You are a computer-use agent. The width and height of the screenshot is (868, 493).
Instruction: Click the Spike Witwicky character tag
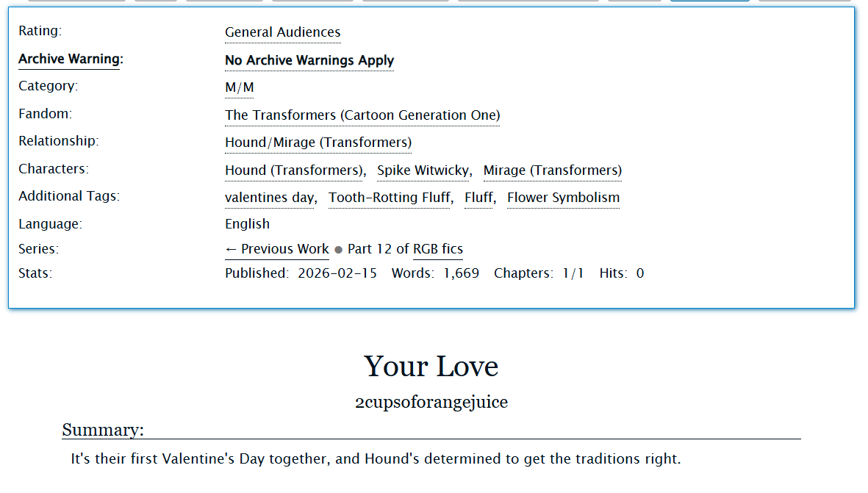point(423,170)
